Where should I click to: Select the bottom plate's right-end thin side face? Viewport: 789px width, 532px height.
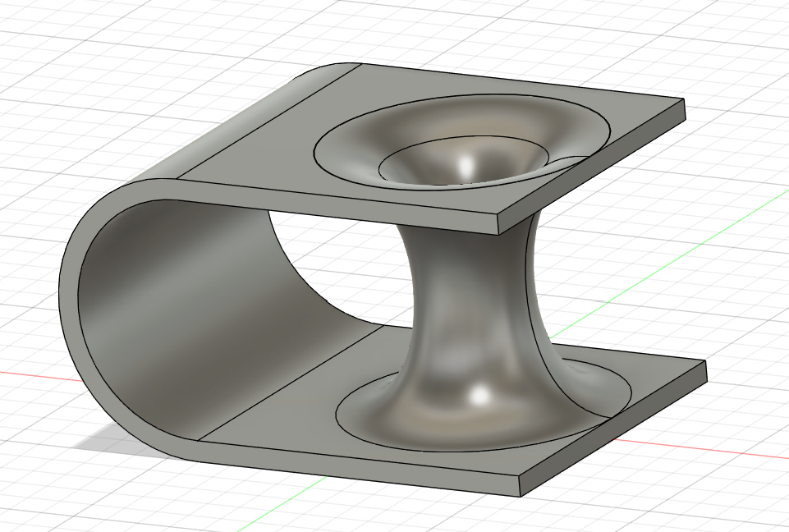[x=612, y=428]
